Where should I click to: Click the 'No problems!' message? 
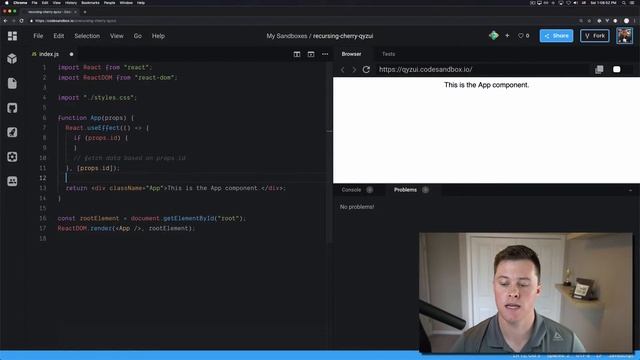click(x=357, y=207)
